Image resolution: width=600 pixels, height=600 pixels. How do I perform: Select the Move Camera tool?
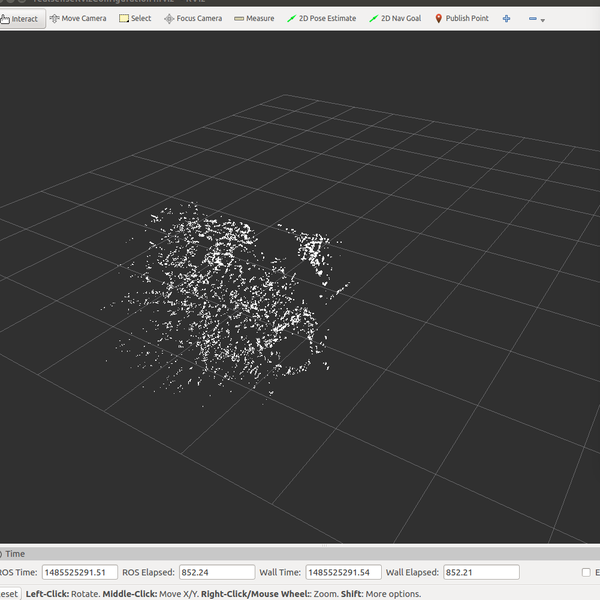(78, 19)
